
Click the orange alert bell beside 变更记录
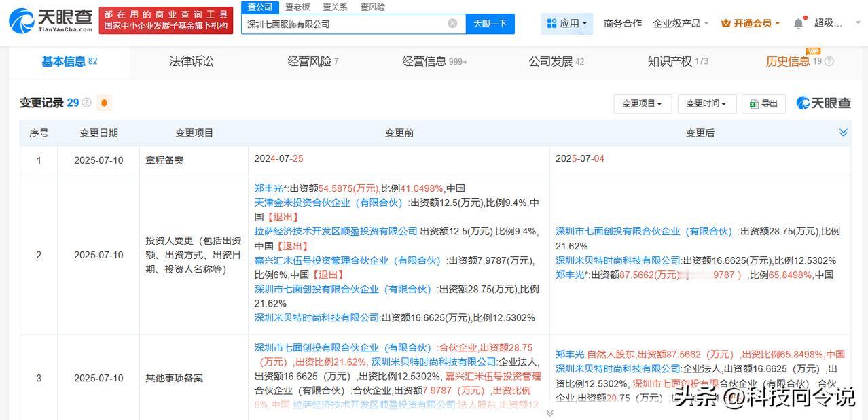coord(104,103)
